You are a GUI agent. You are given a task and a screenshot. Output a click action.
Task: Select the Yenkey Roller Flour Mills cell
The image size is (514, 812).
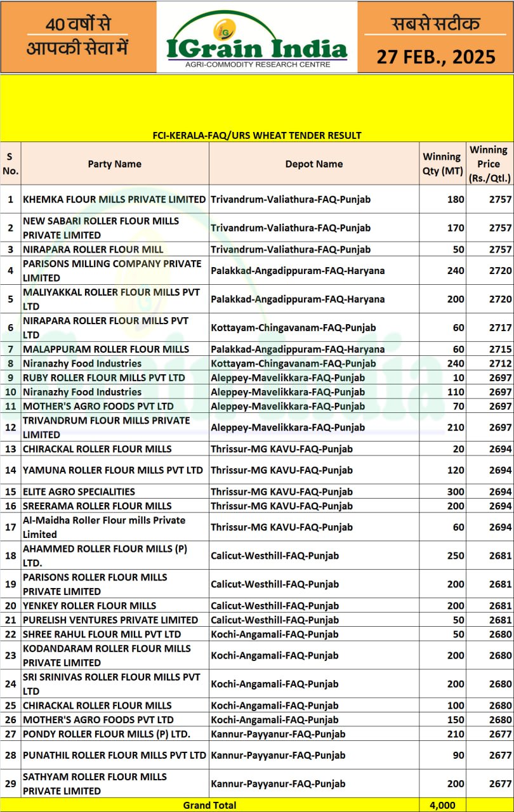(89, 605)
